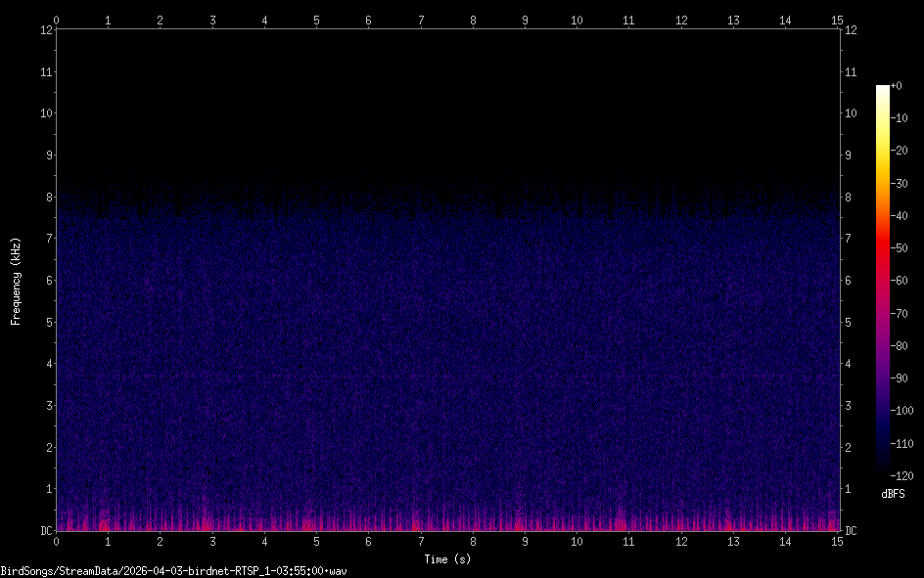The height and width of the screenshot is (578, 924).
Task: Select the file path text ending in .wav
Action: pos(175,570)
